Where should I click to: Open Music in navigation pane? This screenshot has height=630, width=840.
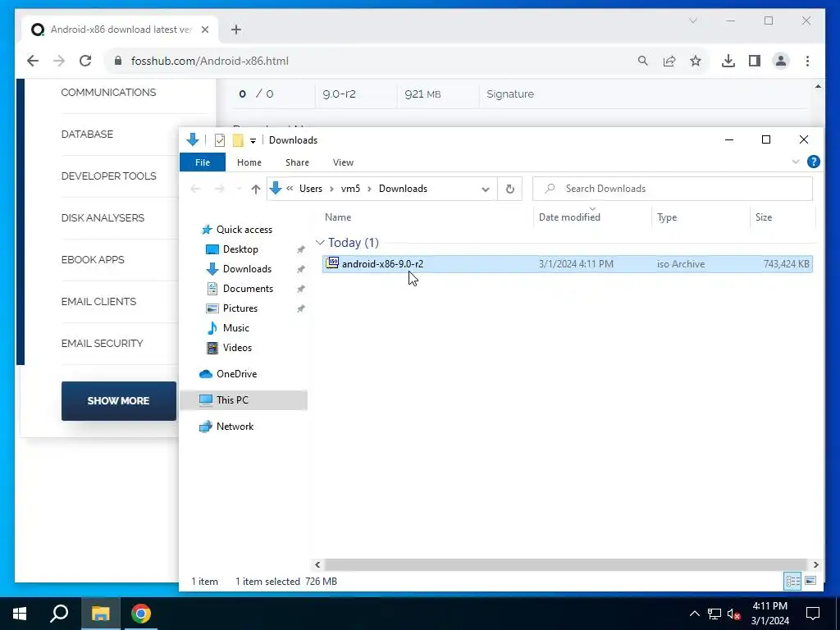[235, 328]
